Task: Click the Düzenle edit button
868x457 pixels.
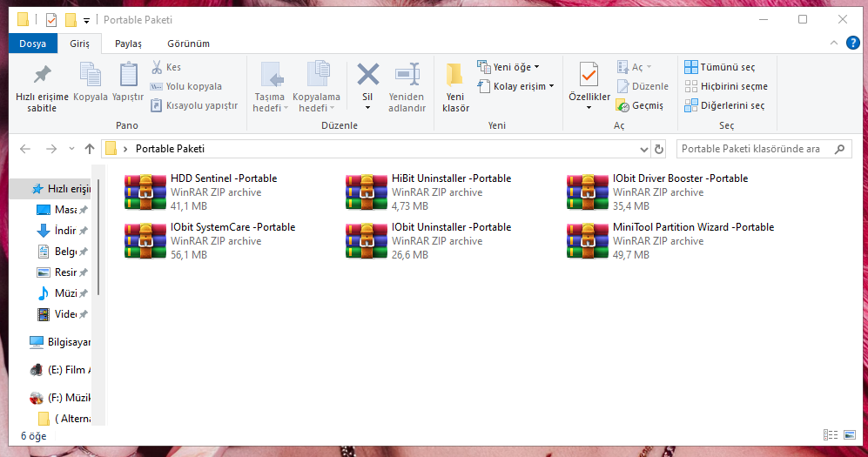Action: pos(643,86)
